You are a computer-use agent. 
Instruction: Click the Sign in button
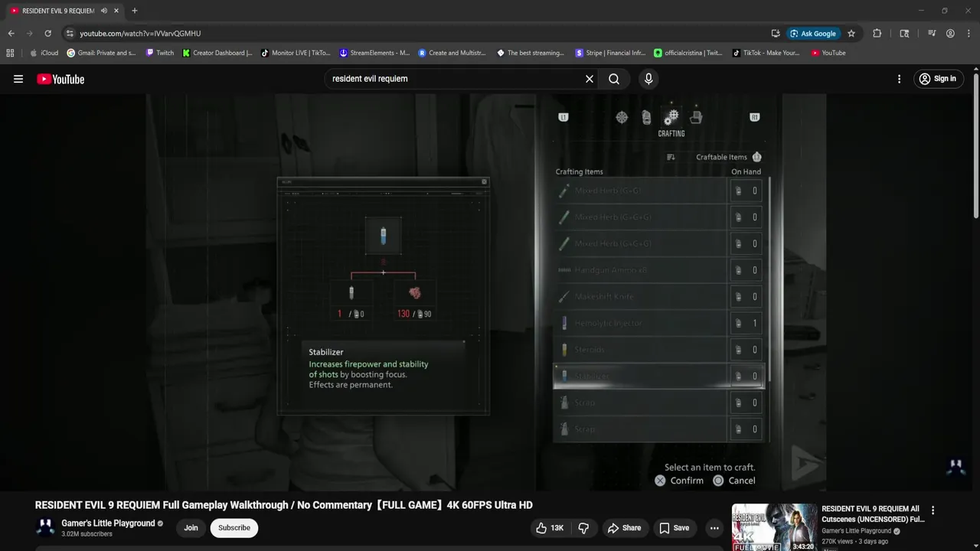(x=937, y=79)
